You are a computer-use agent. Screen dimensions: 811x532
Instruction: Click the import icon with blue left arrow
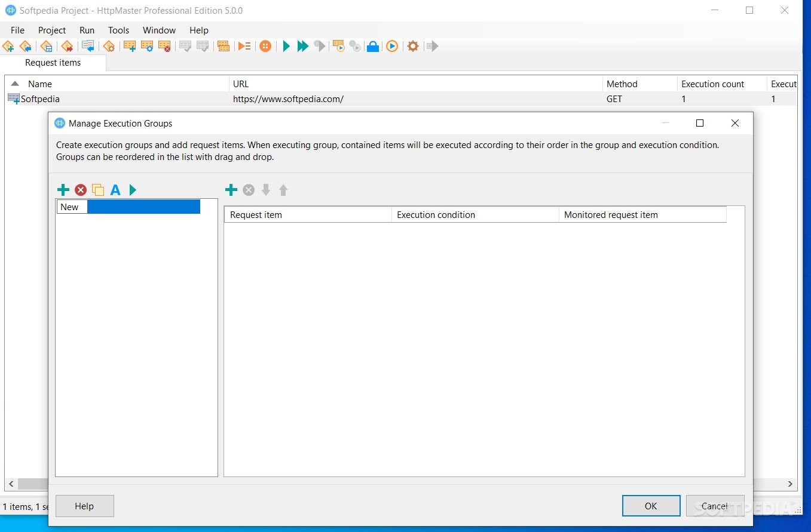click(88, 46)
